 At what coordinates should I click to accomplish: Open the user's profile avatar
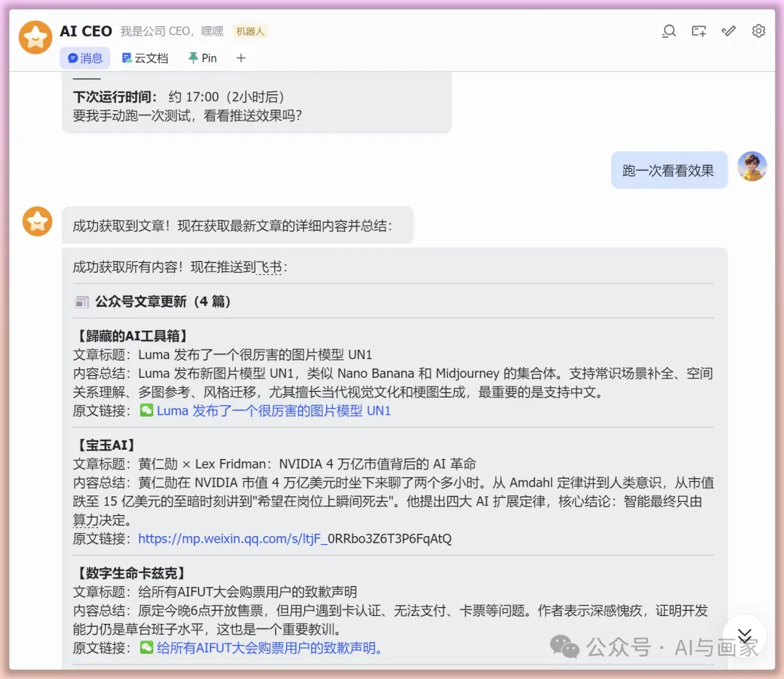tap(751, 166)
